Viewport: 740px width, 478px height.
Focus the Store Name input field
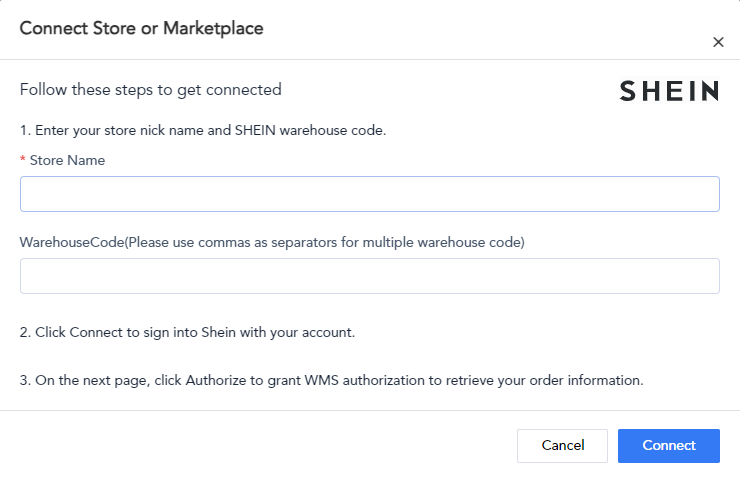click(370, 194)
